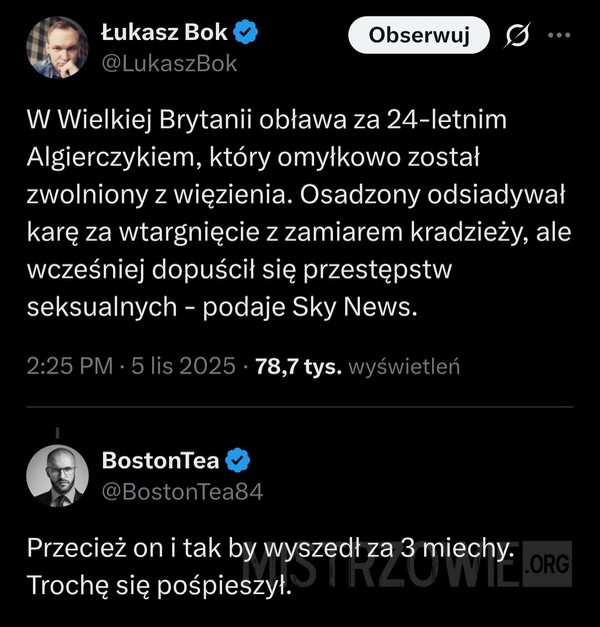Open the 78,7 tys. view count
600x627 pixels.
click(x=299, y=367)
